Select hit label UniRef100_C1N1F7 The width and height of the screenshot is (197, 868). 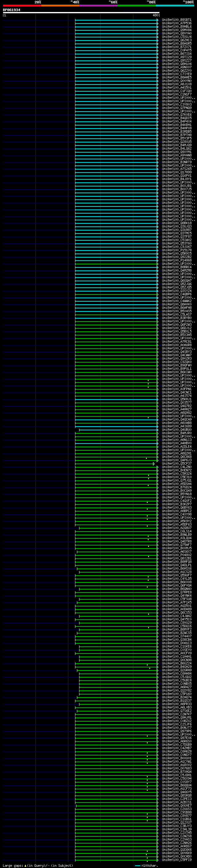coord(176,94)
